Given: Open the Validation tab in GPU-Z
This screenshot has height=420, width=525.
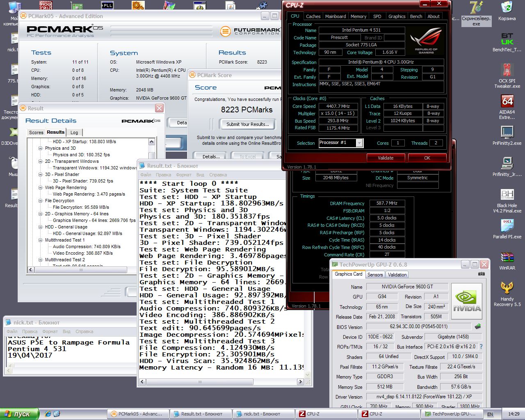Looking at the screenshot, I should pos(397,275).
